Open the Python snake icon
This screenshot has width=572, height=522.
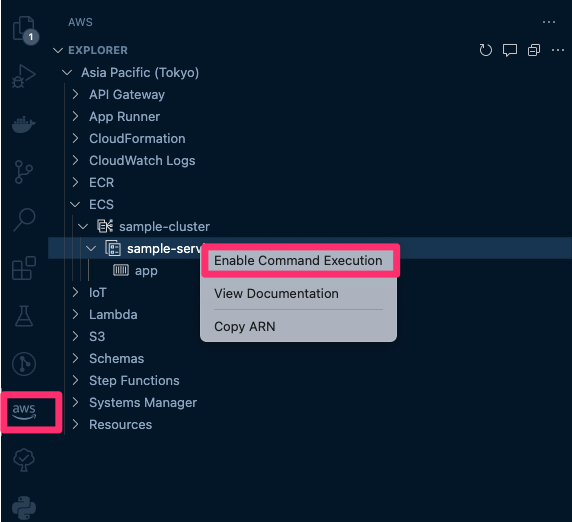(x=24, y=508)
